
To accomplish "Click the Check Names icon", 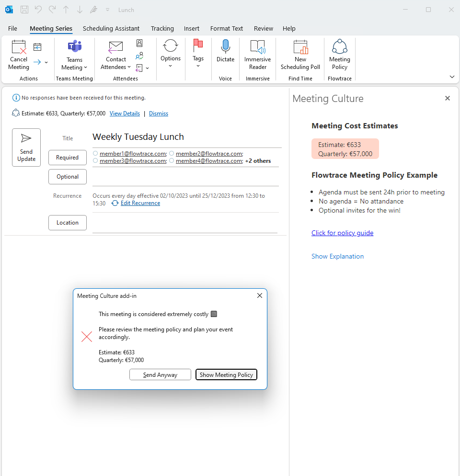I will point(139,56).
